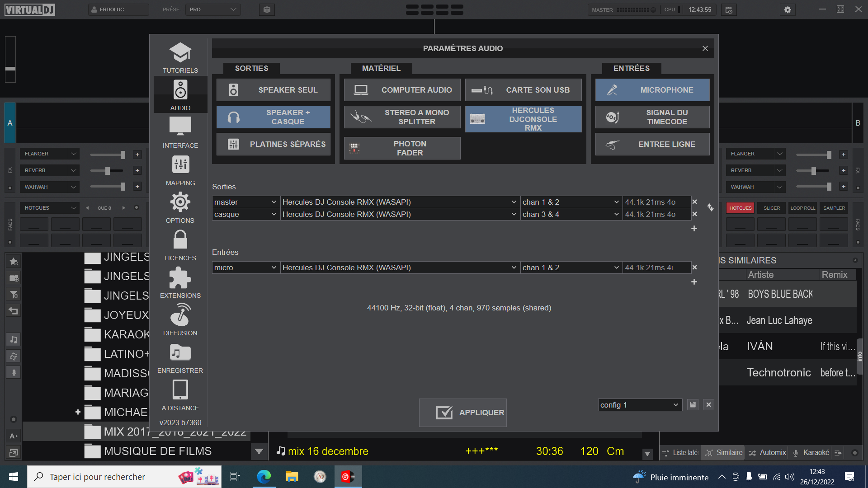This screenshot has height=488, width=868.
Task: Open the Options gear section
Action: pyautogui.click(x=180, y=207)
